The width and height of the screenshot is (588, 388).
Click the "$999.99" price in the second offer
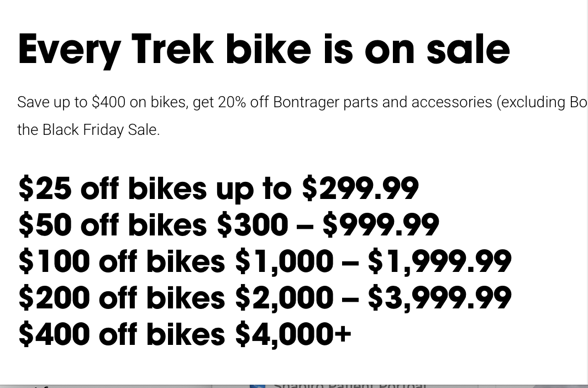[x=380, y=225]
